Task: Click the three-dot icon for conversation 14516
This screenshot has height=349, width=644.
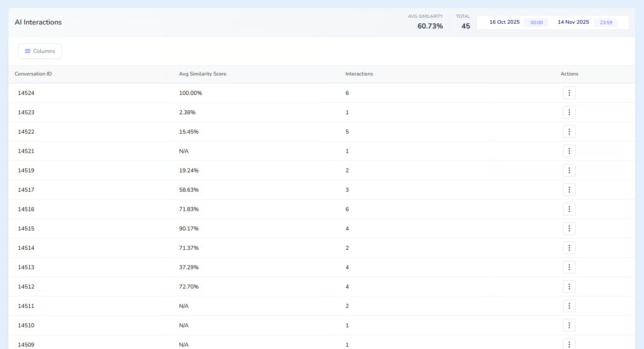Action: 569,209
